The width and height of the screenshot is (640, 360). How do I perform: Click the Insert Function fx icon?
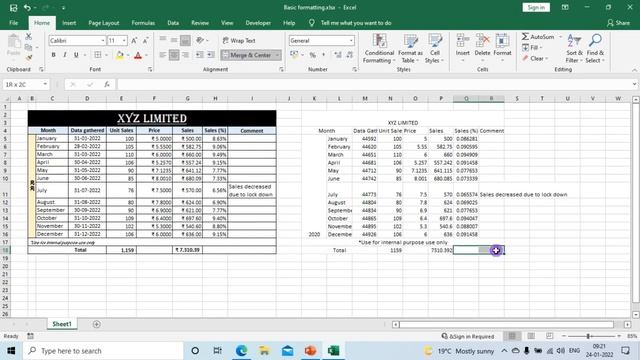pos(107,84)
